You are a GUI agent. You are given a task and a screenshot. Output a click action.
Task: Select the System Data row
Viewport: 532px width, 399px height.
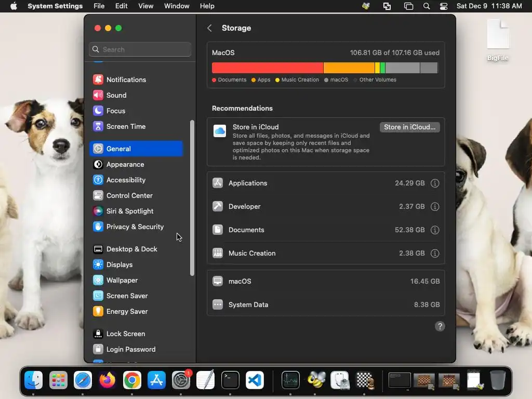326,304
